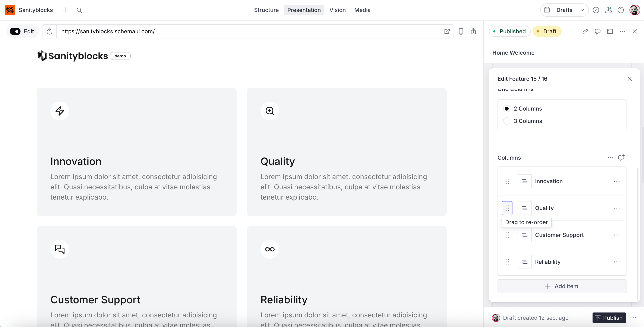Copy document link icon
Screen dimensions: 644x327
[585, 31]
